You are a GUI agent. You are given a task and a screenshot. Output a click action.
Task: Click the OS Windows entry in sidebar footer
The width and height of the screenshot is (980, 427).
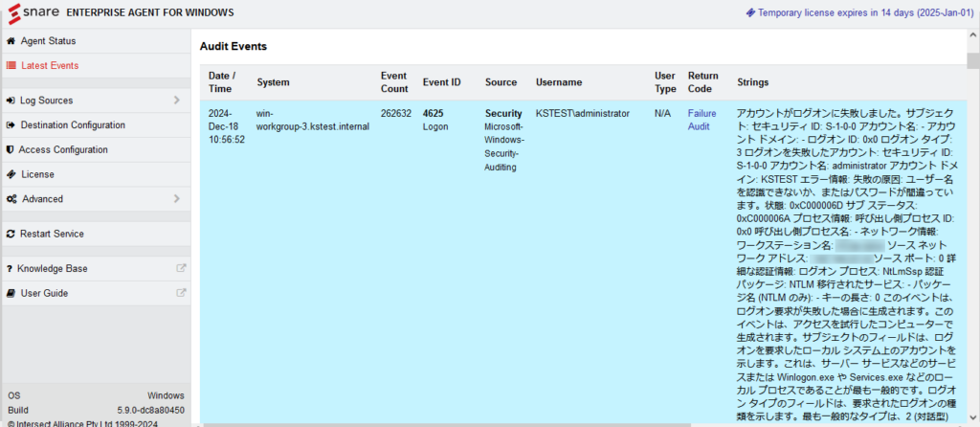97,395
